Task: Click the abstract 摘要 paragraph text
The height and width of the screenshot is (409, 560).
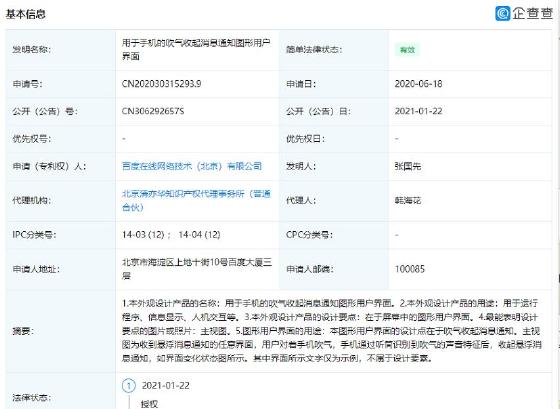Action: coord(332,330)
